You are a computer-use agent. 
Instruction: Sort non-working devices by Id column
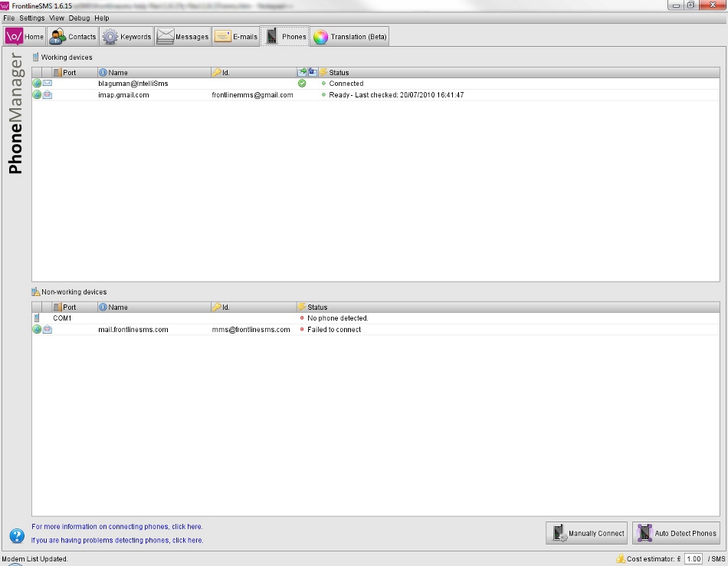(254, 308)
